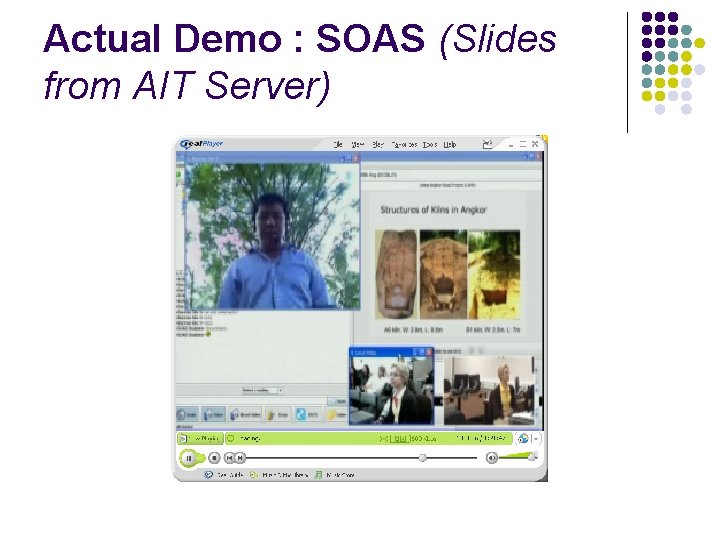Click the "Structures of Kilns in Angkor" heading
The height and width of the screenshot is (540, 720).
(433, 210)
